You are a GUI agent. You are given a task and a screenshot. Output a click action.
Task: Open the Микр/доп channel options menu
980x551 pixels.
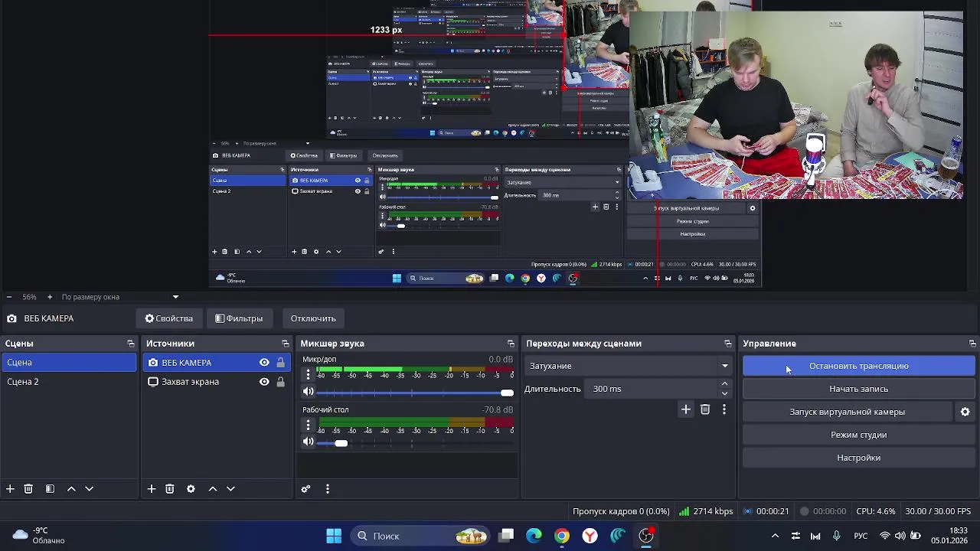309,373
